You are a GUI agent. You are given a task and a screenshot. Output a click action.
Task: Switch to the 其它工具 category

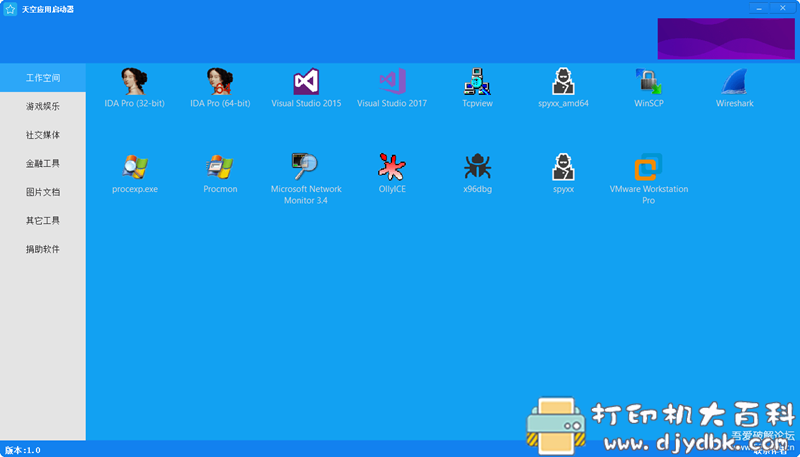pyautogui.click(x=43, y=221)
